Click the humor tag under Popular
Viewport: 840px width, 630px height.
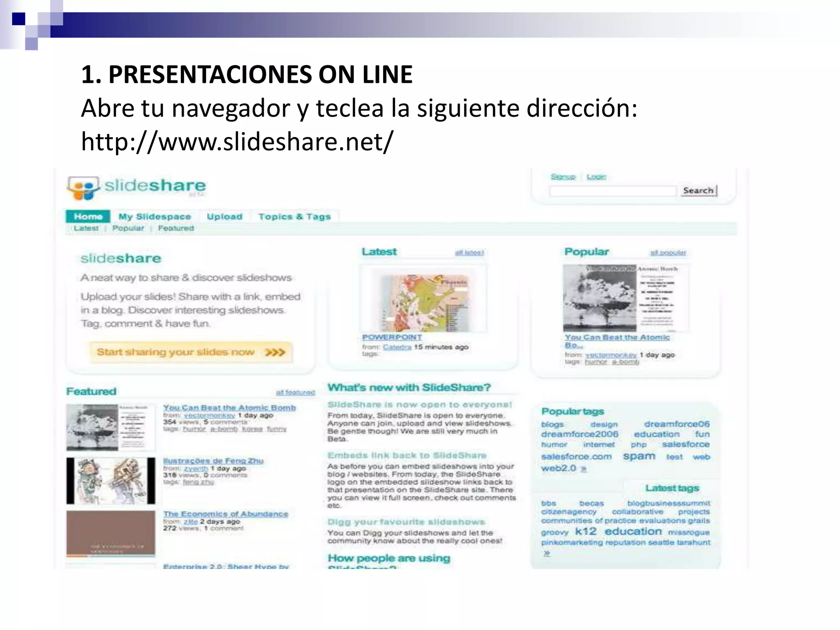(x=596, y=362)
